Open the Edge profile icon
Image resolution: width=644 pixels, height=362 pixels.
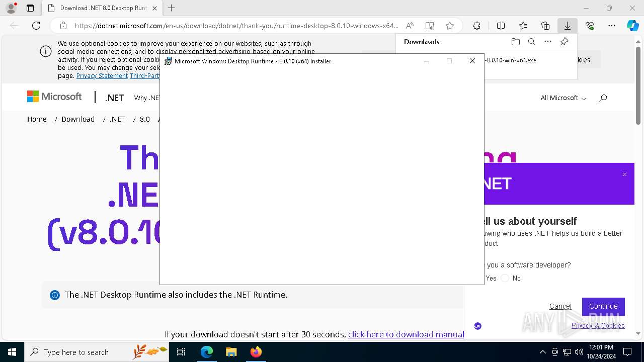point(11,8)
